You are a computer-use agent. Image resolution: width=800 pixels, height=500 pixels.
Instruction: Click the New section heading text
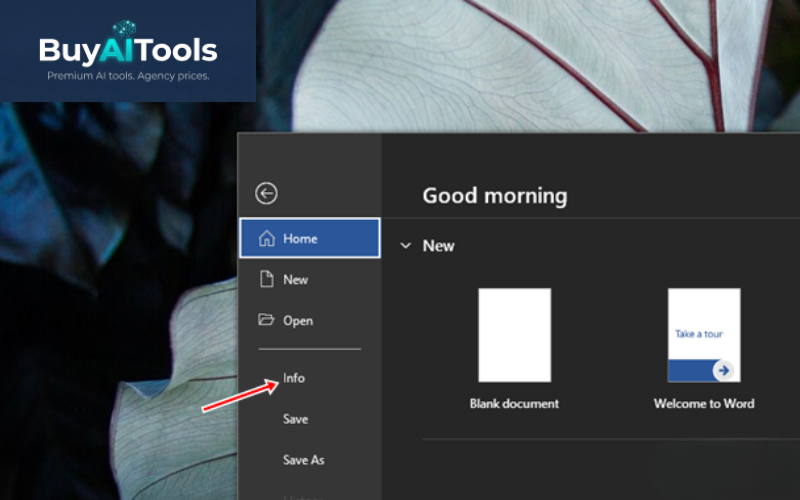(x=438, y=246)
